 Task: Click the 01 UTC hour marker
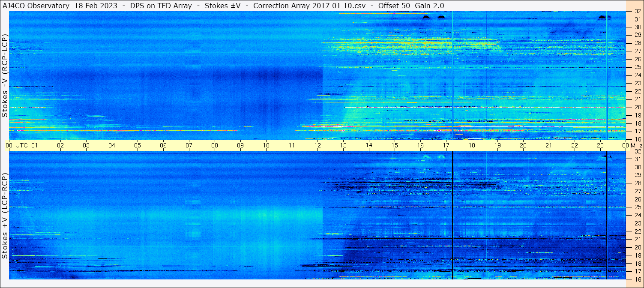[x=35, y=145]
